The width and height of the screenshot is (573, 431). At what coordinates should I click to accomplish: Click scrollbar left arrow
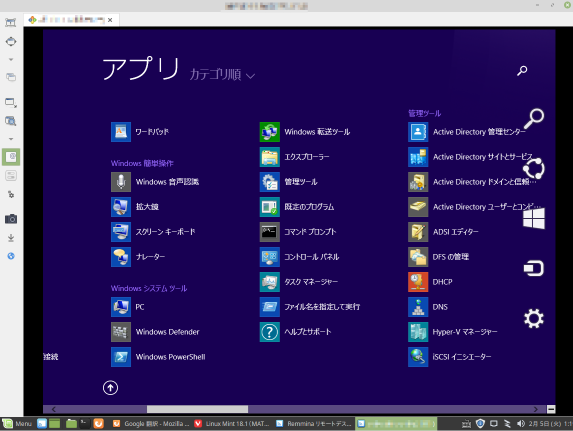[54, 409]
